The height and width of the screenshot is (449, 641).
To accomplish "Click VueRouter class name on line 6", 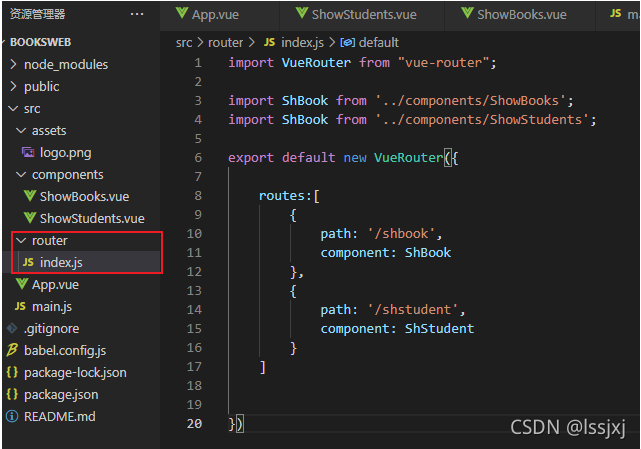I will point(408,157).
